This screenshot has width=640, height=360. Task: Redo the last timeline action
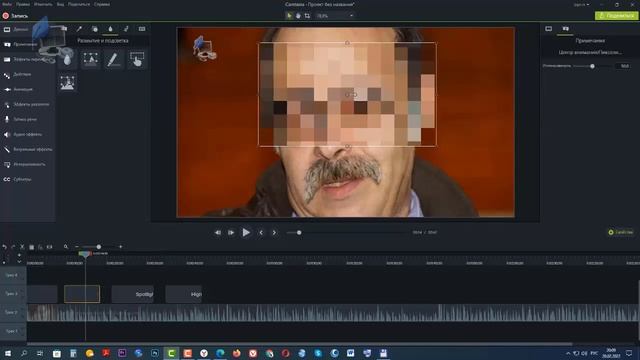click(x=13, y=247)
